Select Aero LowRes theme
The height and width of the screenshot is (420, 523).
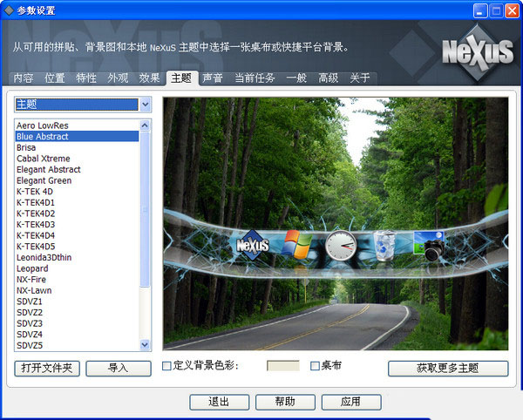pyautogui.click(x=77, y=125)
